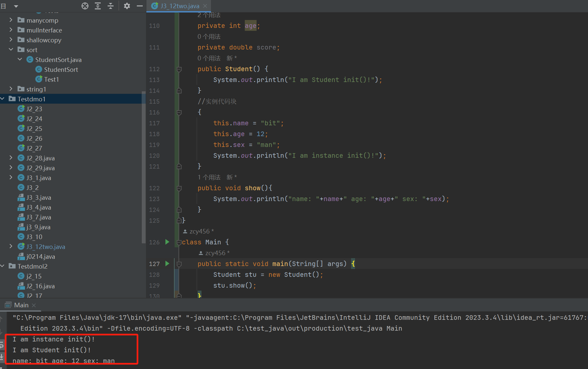Image resolution: width=588 pixels, height=369 pixels.
Task: Click the J3_10 class icon
Action: pyautogui.click(x=21, y=236)
